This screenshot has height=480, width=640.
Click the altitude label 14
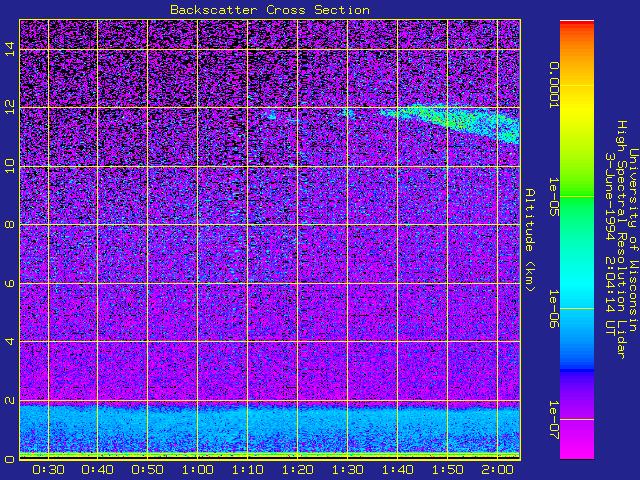(10, 49)
